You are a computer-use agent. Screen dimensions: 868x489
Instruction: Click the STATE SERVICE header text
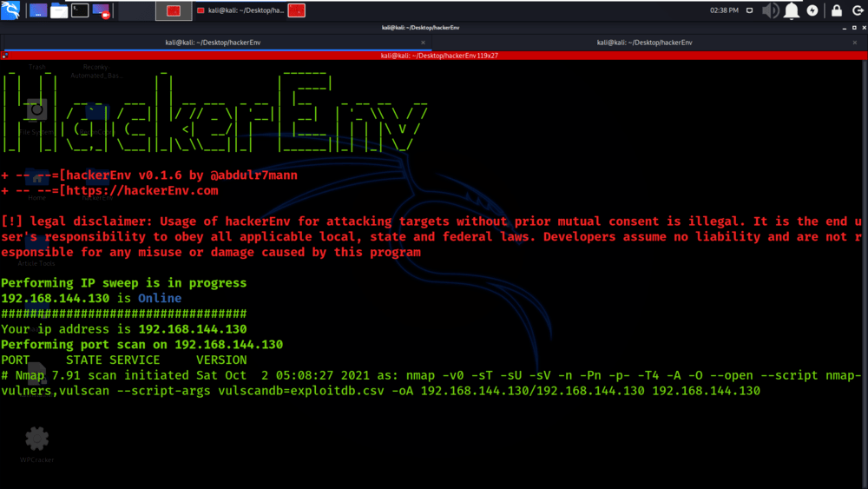coord(113,360)
